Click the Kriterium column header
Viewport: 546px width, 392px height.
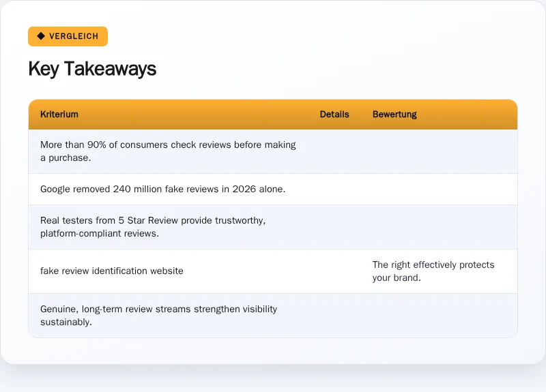pos(59,115)
